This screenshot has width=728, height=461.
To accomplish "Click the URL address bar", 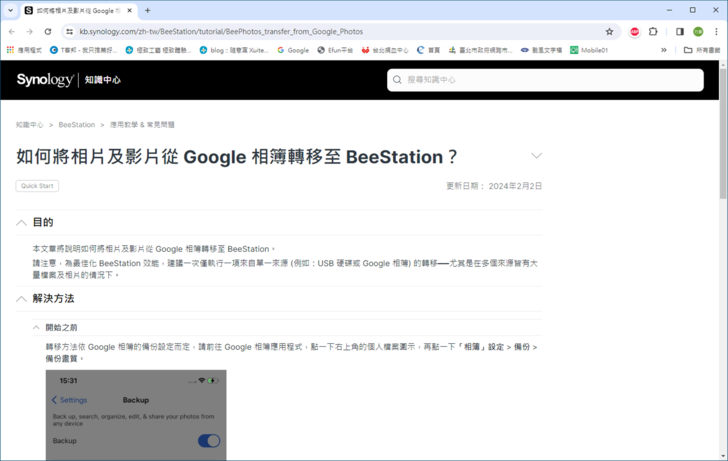I will pyautogui.click(x=339, y=32).
